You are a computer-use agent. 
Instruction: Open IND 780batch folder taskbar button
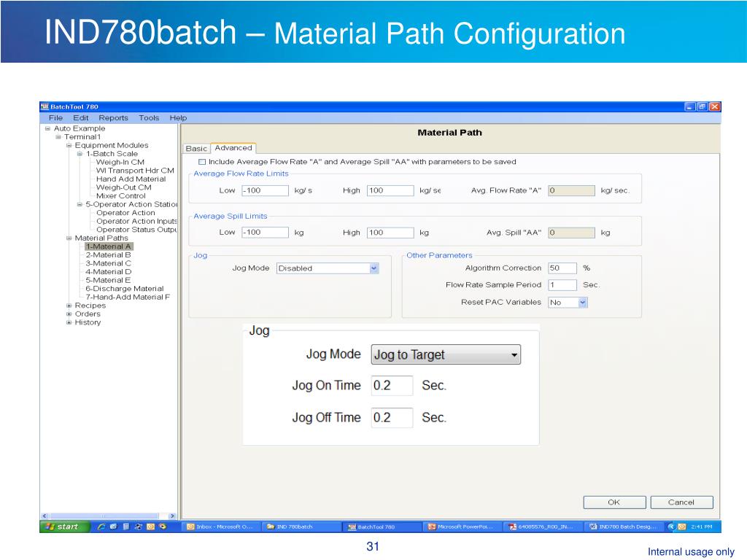pos(302,526)
